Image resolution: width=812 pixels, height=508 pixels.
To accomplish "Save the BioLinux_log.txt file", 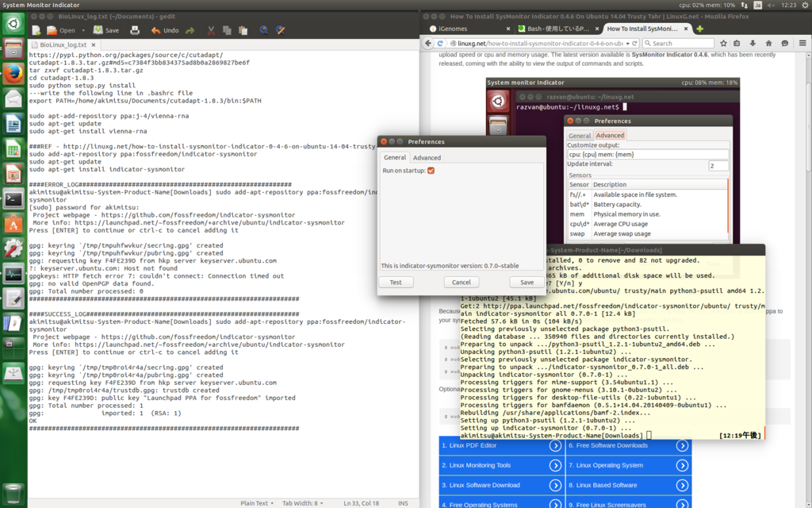I will [x=106, y=31].
